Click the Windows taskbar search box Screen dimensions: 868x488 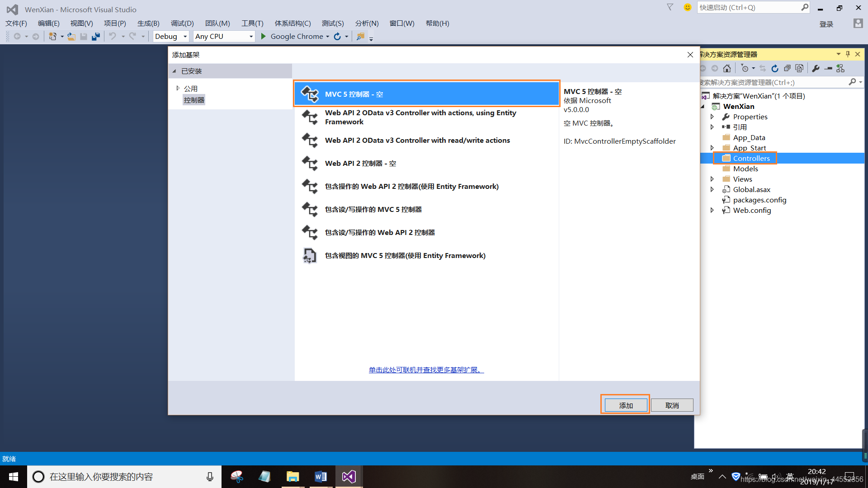124,477
